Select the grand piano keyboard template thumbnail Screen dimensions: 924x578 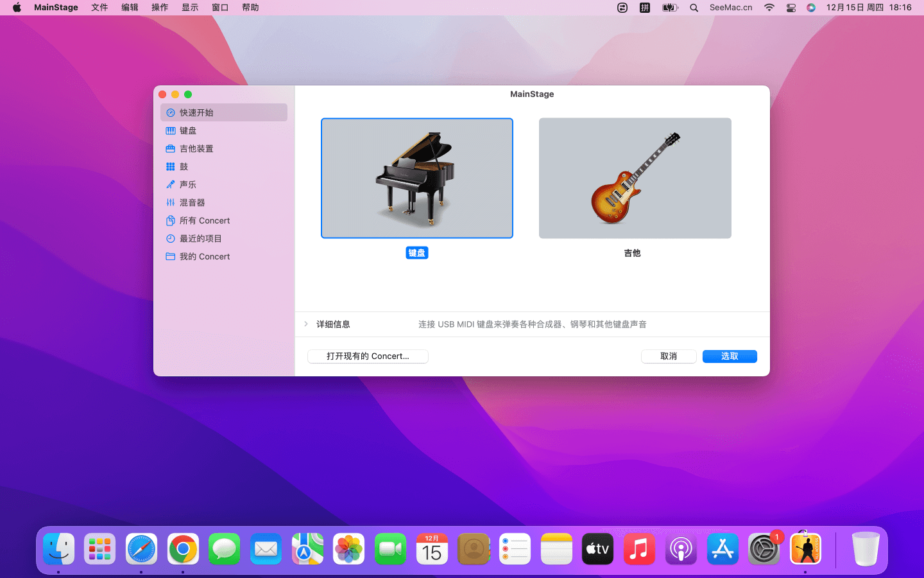tap(417, 178)
